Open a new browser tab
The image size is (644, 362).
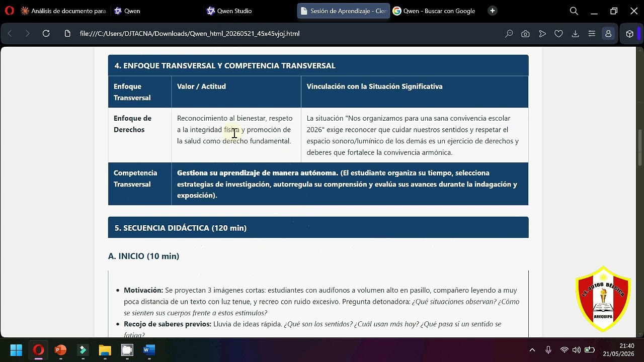[x=493, y=11]
